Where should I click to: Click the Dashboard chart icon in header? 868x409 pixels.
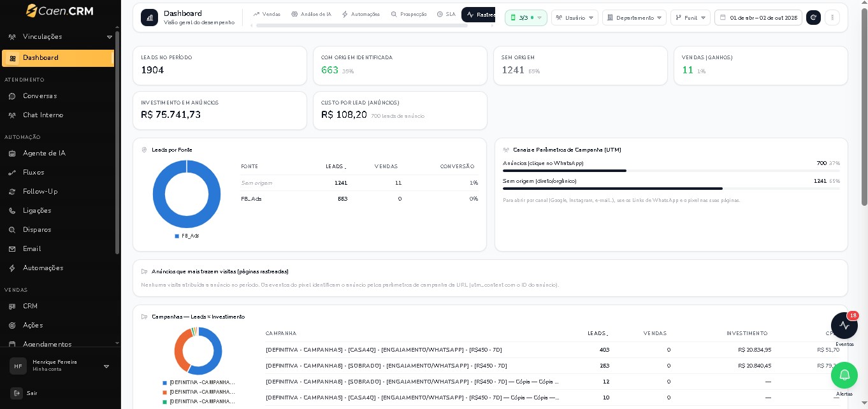tap(150, 17)
